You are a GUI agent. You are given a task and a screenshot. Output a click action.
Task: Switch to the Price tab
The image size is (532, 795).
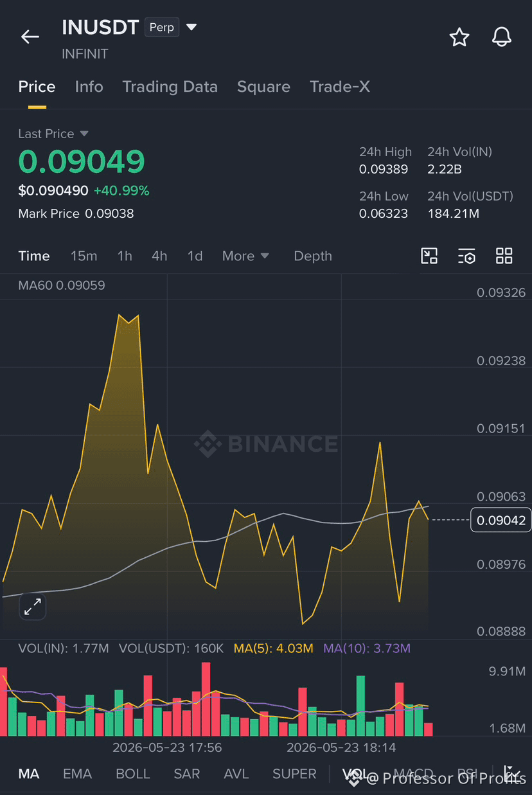click(x=37, y=87)
